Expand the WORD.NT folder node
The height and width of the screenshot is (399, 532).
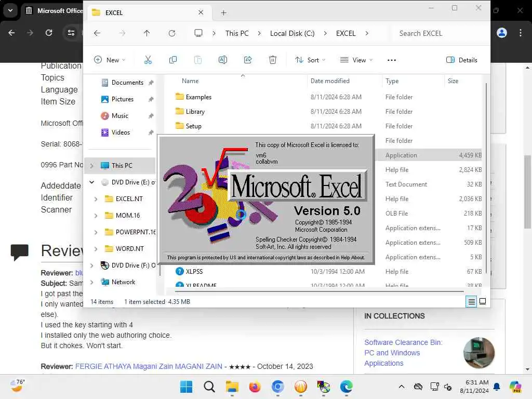[96, 249]
